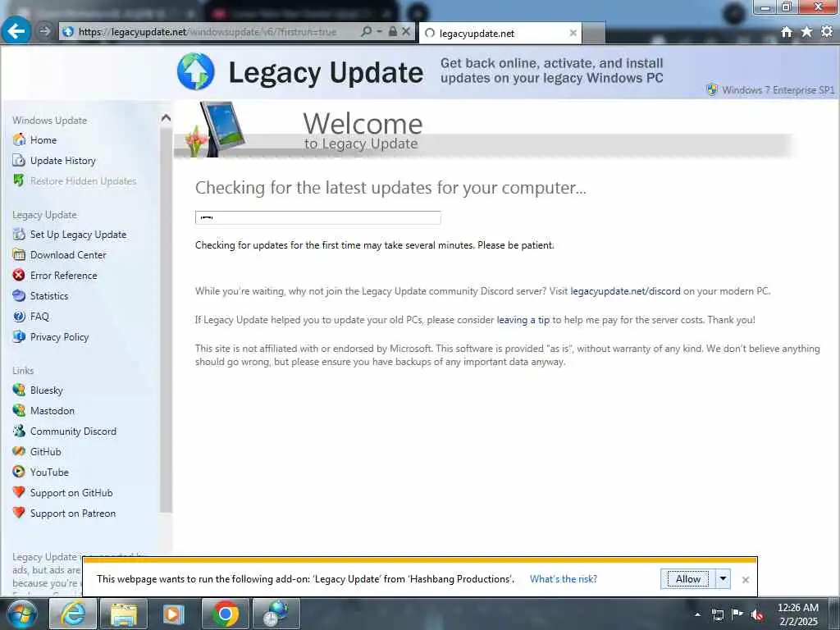Viewport: 840px width, 630px height.
Task: Open Windows Explorer folder in taskbar
Action: coord(124,614)
